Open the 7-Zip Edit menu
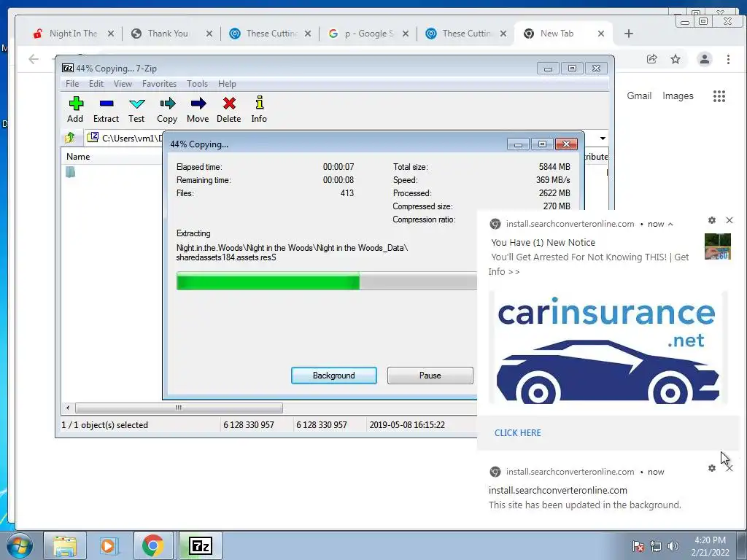This screenshot has height=560, width=747. point(96,84)
